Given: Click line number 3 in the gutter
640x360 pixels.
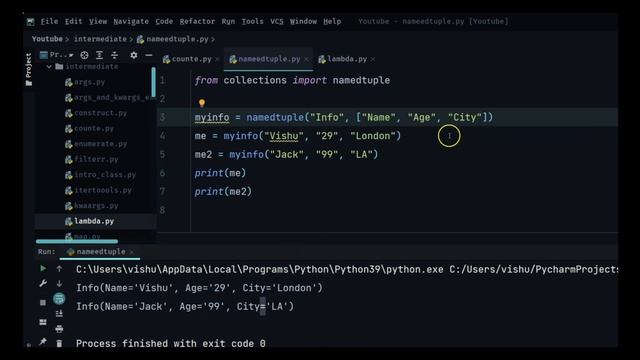Looking at the screenshot, I should coord(162,118).
